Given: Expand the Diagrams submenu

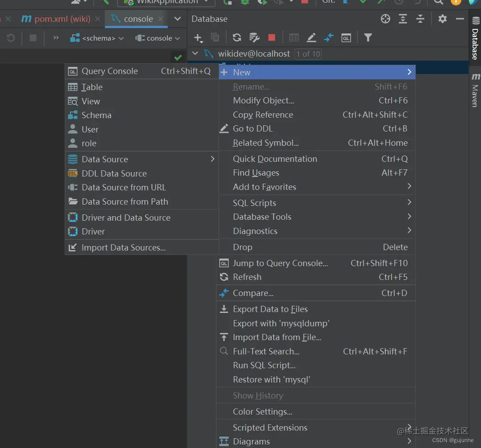Looking at the screenshot, I should [x=316, y=441].
